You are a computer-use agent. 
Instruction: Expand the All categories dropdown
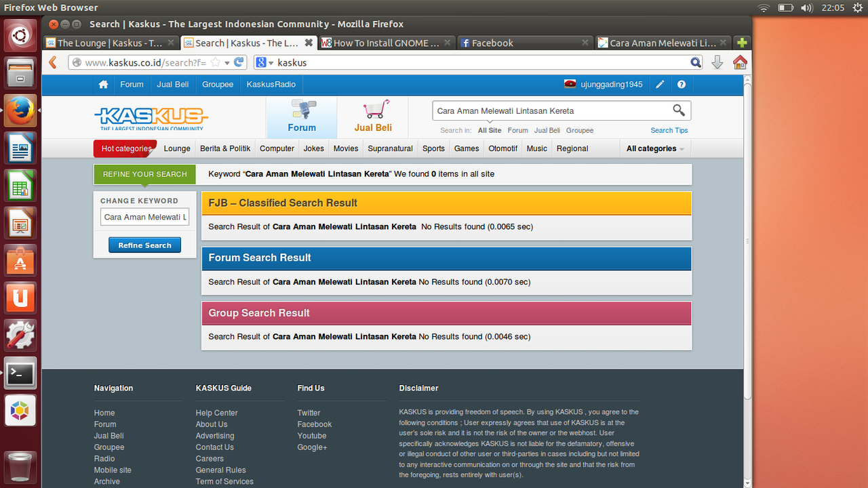pyautogui.click(x=654, y=148)
